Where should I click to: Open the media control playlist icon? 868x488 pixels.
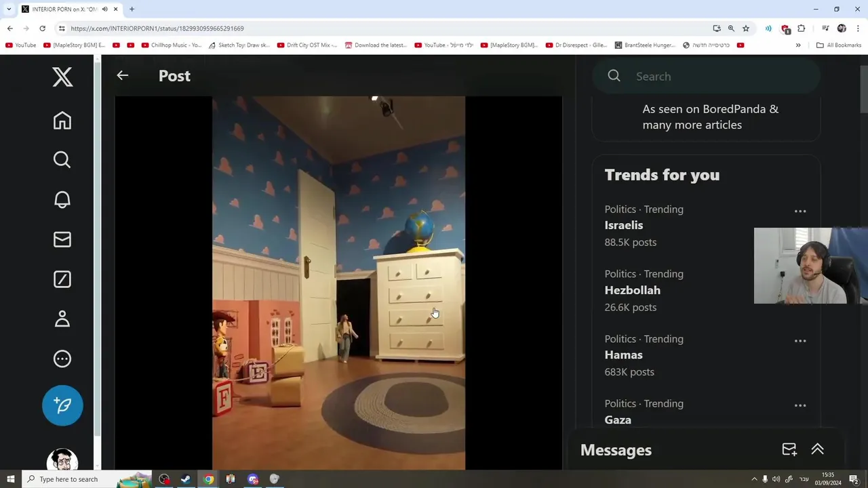825,28
